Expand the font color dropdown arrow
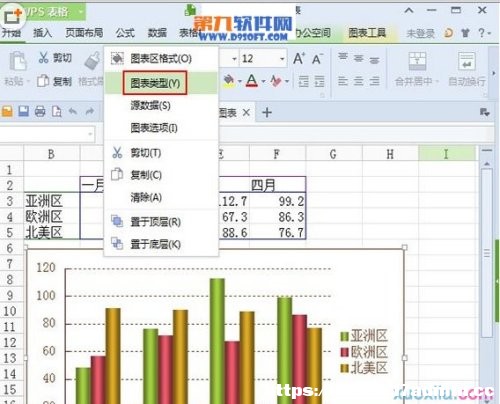The image size is (500, 404). click(x=263, y=81)
